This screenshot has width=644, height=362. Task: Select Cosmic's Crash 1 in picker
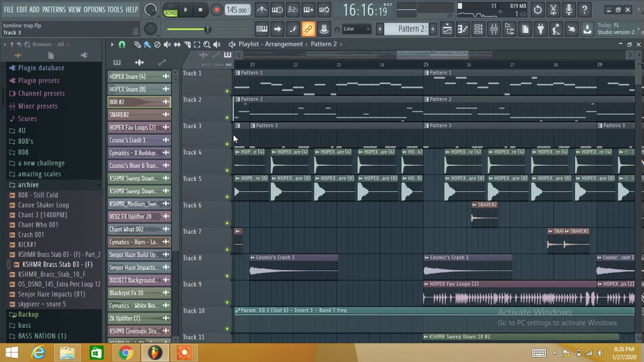pyautogui.click(x=139, y=140)
